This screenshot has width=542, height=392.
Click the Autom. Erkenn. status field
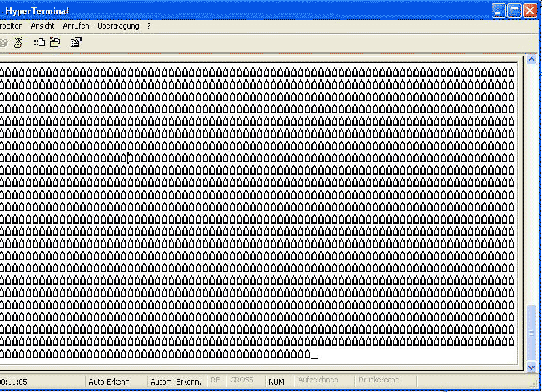click(x=176, y=382)
